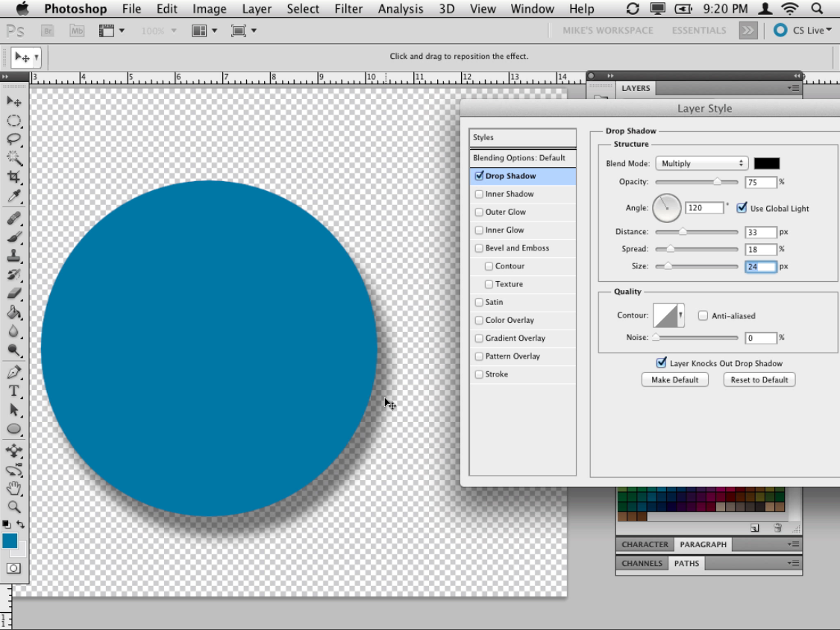Swap foreground and background colors
Image resolution: width=840 pixels, height=630 pixels.
coord(20,524)
